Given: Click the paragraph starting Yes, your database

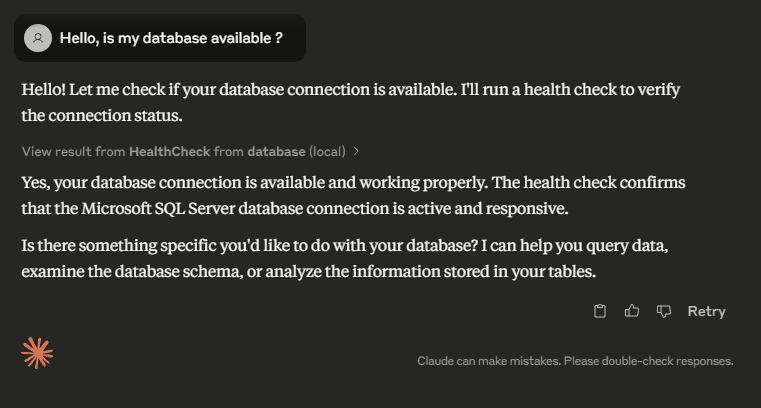Looking at the screenshot, I should point(353,196).
